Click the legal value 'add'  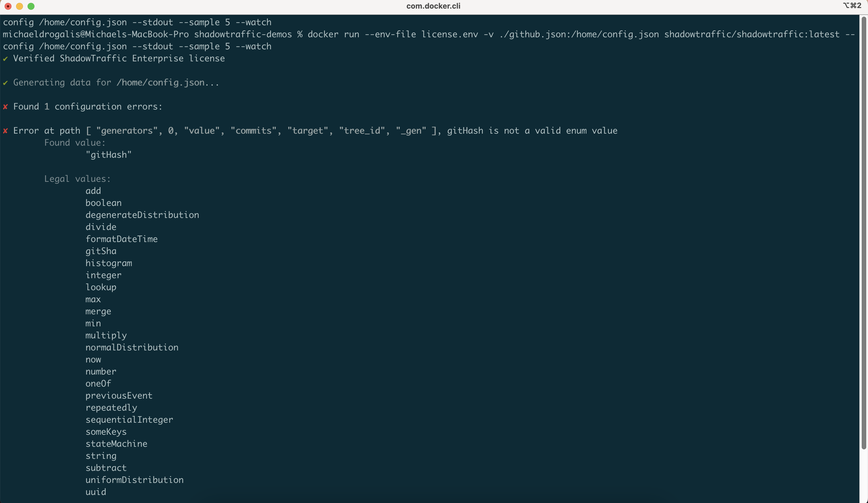[93, 191]
